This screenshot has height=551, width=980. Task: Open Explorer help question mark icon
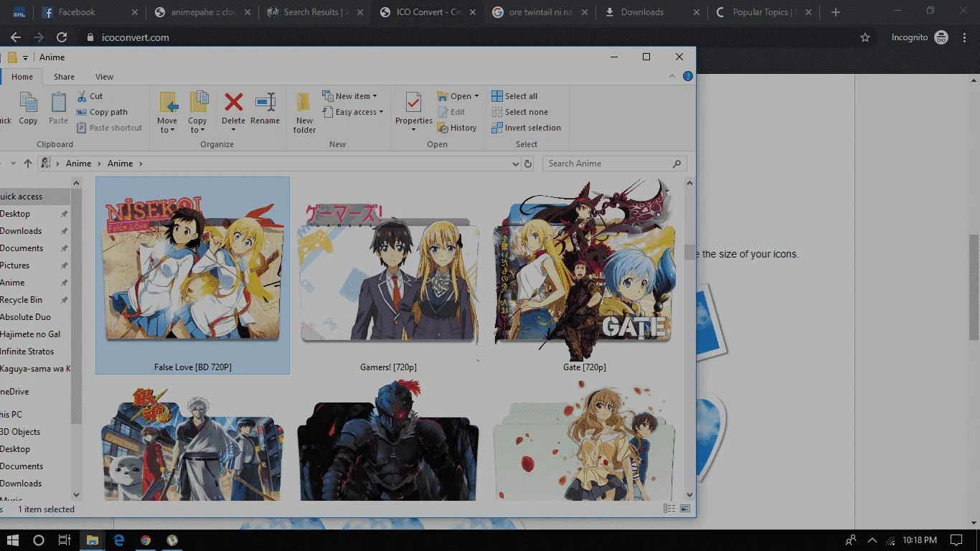pyautogui.click(x=688, y=76)
